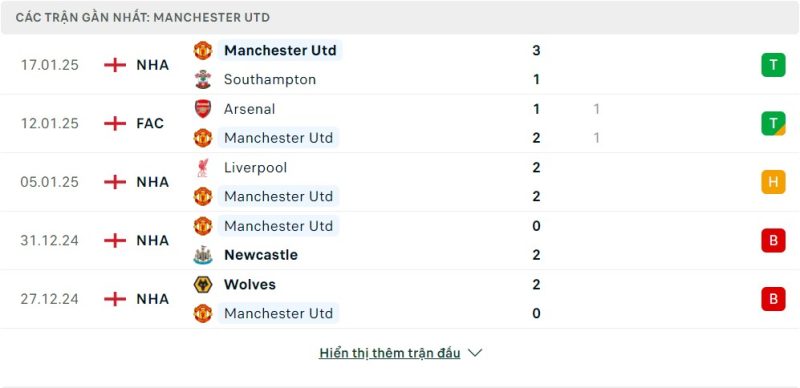Click England flag icon for 12.01.25 match

[x=115, y=124]
